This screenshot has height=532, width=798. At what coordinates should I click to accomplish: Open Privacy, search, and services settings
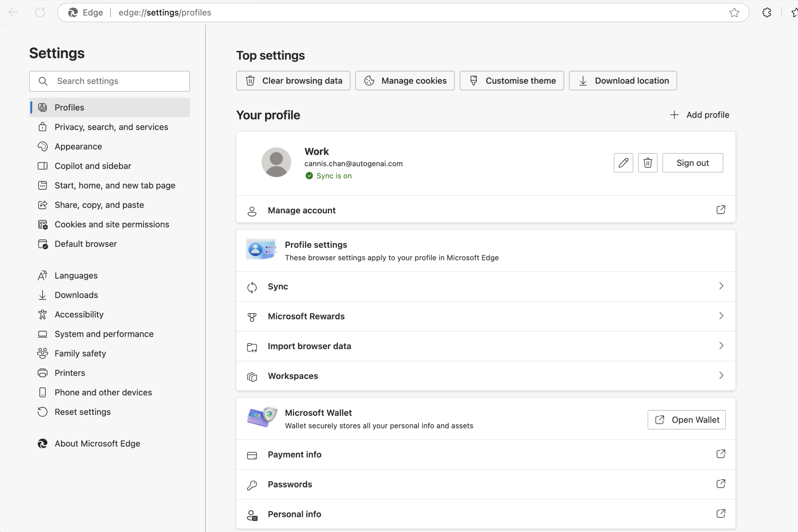point(110,127)
